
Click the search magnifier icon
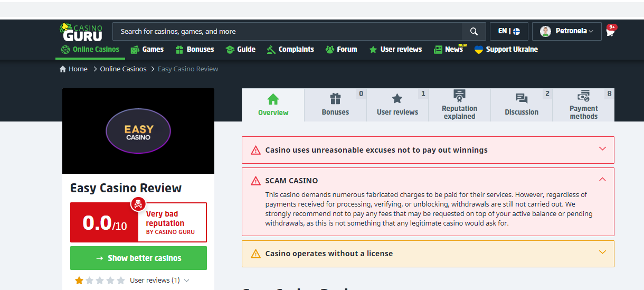[x=474, y=32]
